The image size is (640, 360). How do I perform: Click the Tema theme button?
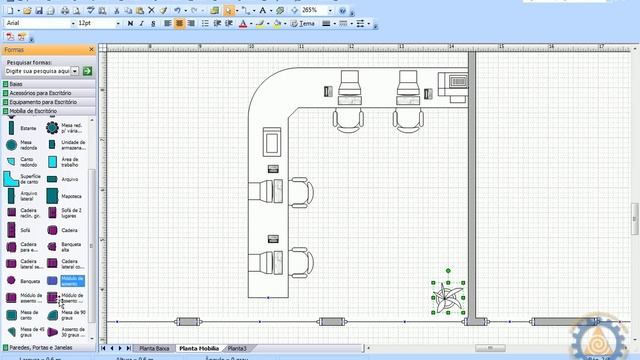point(303,24)
